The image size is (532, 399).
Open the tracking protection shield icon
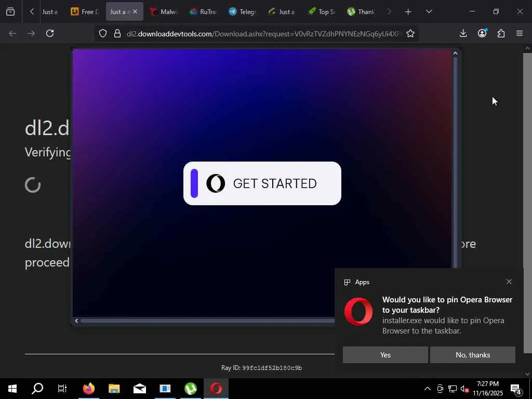103,33
